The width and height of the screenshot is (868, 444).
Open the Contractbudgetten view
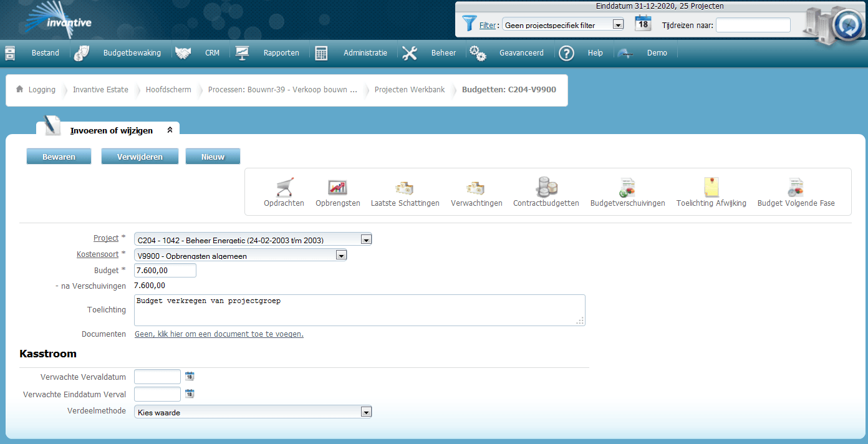pos(546,190)
